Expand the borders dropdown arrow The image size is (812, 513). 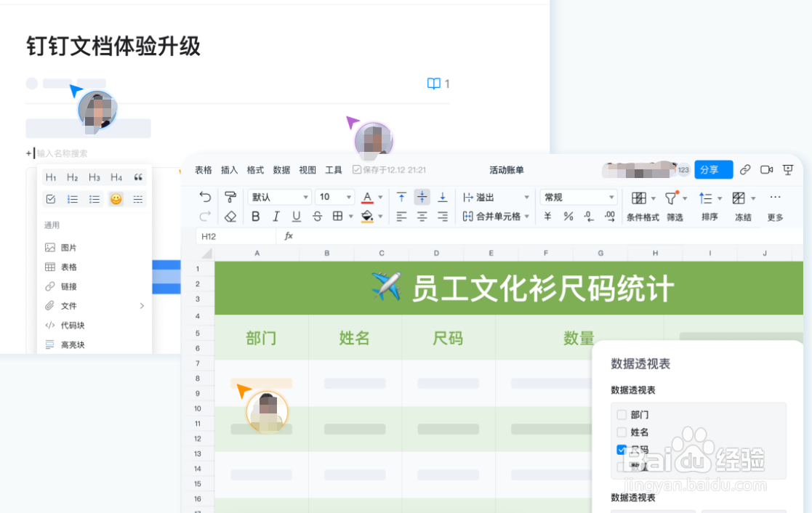tap(350, 217)
